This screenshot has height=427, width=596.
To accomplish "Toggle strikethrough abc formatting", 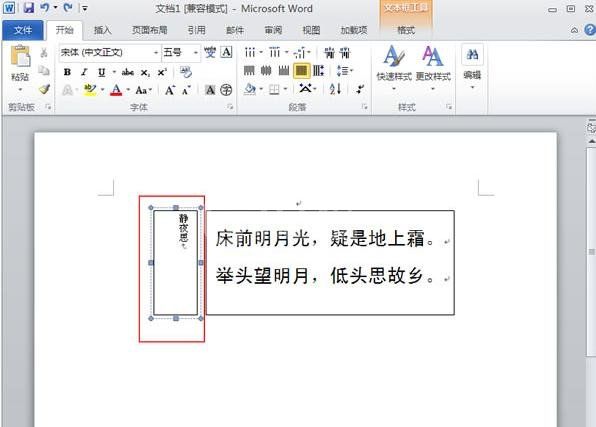I will coord(128,72).
